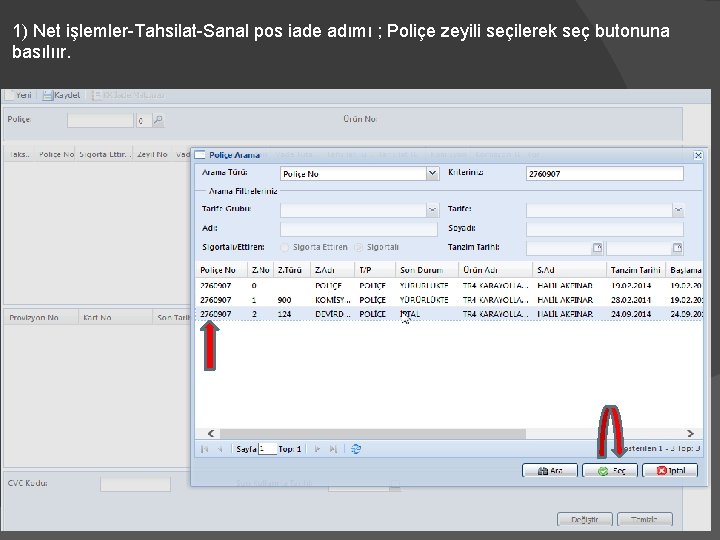Click the Temizle button in background window
The image size is (720, 540).
(x=645, y=519)
